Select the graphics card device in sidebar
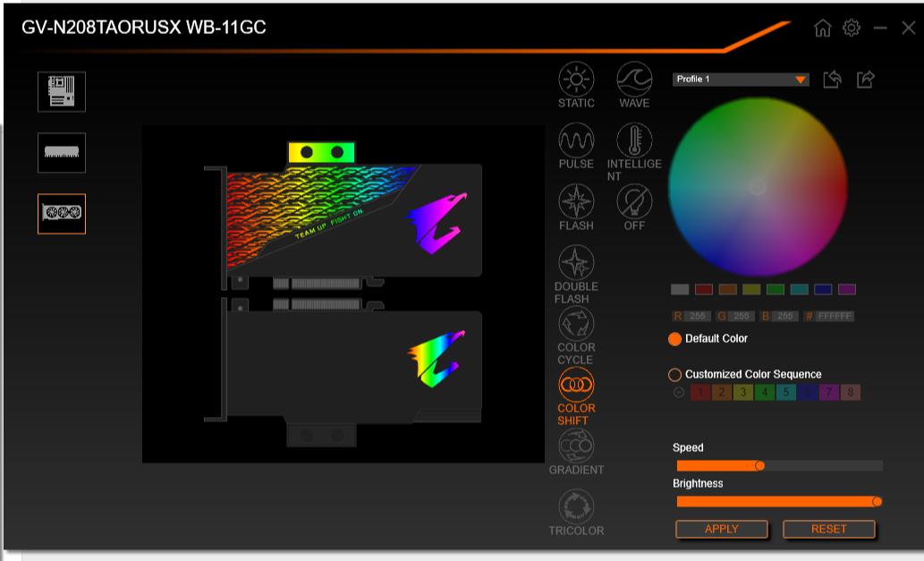The image size is (924, 561). [61, 213]
